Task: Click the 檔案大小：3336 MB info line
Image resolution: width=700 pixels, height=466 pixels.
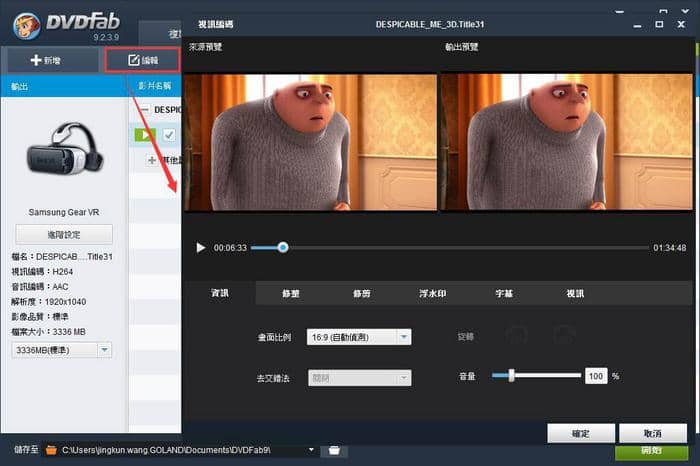Action: pos(48,332)
